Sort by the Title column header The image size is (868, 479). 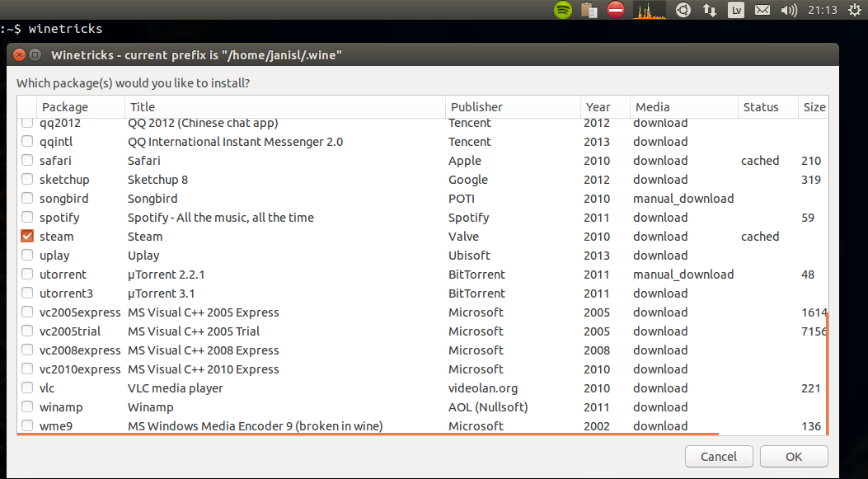[285, 107]
